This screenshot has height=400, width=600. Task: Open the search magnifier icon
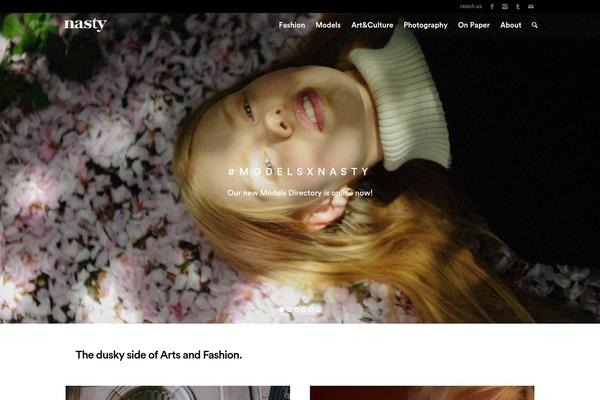[535, 25]
